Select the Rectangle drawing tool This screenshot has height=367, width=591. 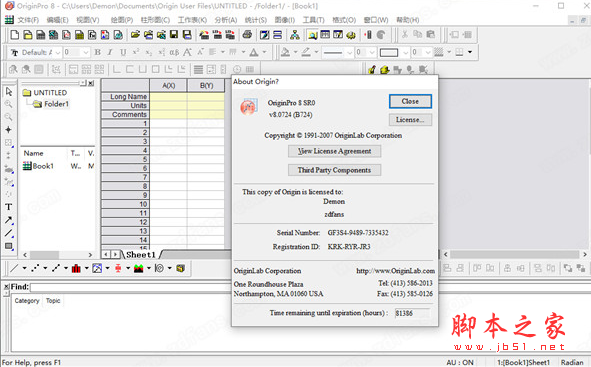coord(9,246)
